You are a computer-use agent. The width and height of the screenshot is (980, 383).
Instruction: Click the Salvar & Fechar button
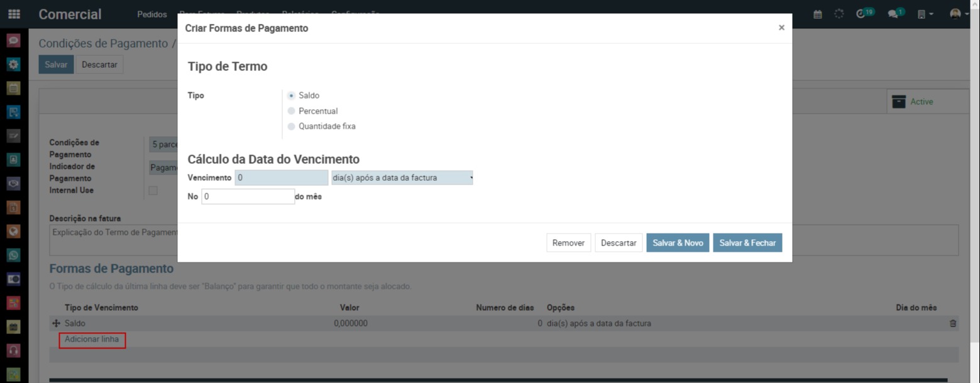tap(747, 243)
